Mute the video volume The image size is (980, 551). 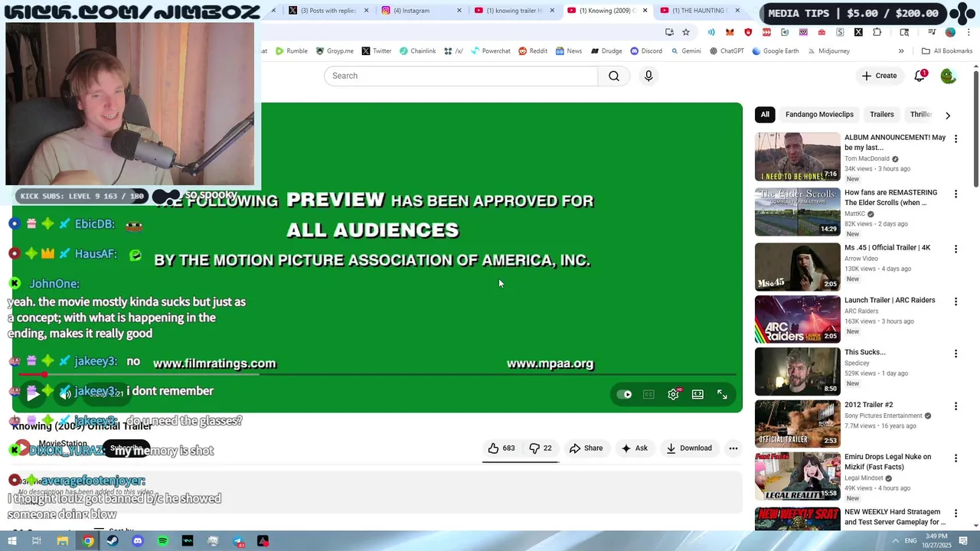point(66,395)
